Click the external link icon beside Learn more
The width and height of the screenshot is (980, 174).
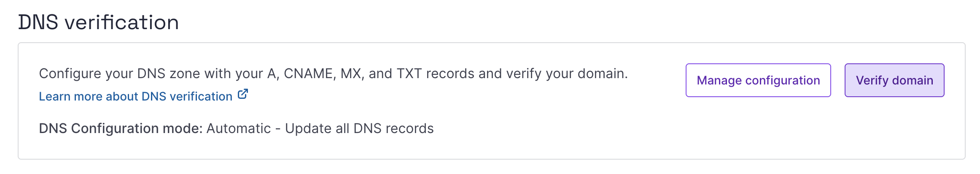pyautogui.click(x=243, y=94)
